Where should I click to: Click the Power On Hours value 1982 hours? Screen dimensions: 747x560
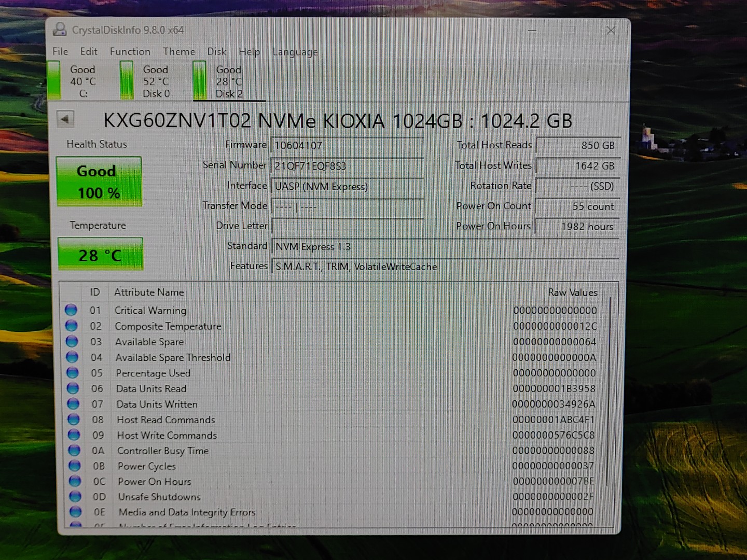tap(577, 226)
